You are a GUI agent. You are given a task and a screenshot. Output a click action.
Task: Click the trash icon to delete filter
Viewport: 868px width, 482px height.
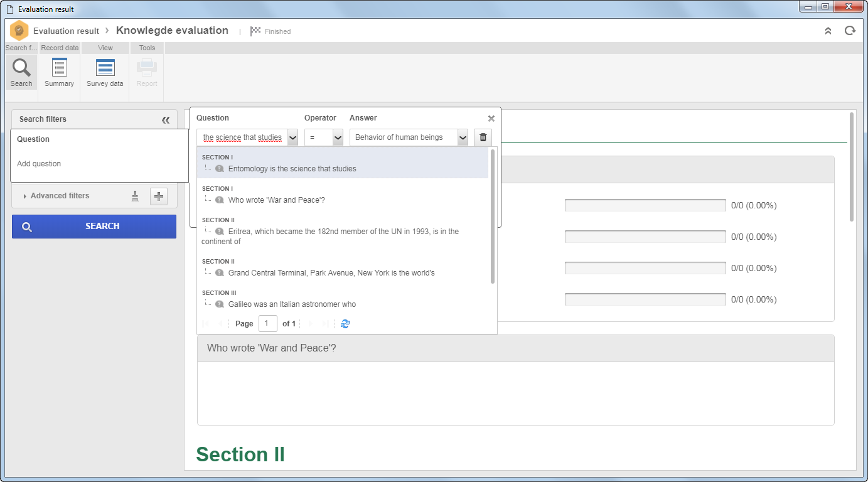point(483,137)
